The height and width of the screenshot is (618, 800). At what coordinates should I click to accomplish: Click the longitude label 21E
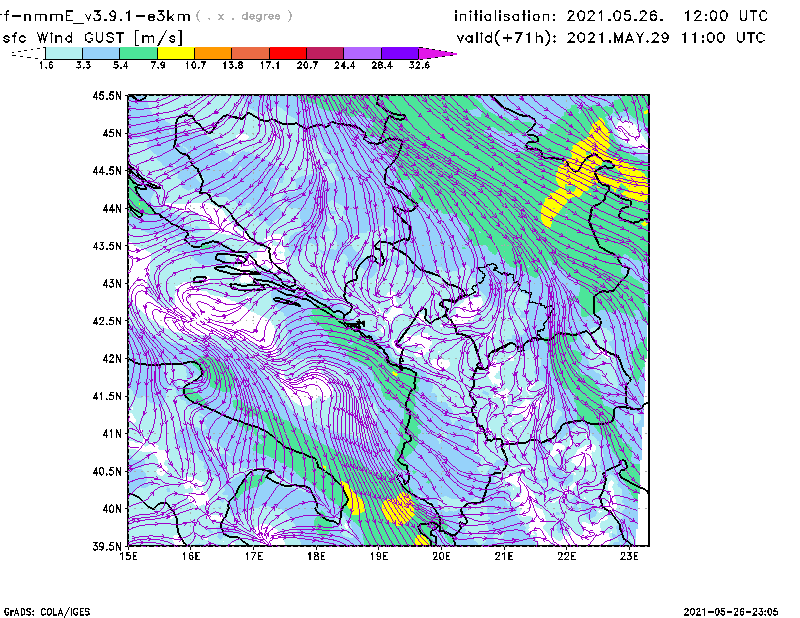(x=504, y=556)
